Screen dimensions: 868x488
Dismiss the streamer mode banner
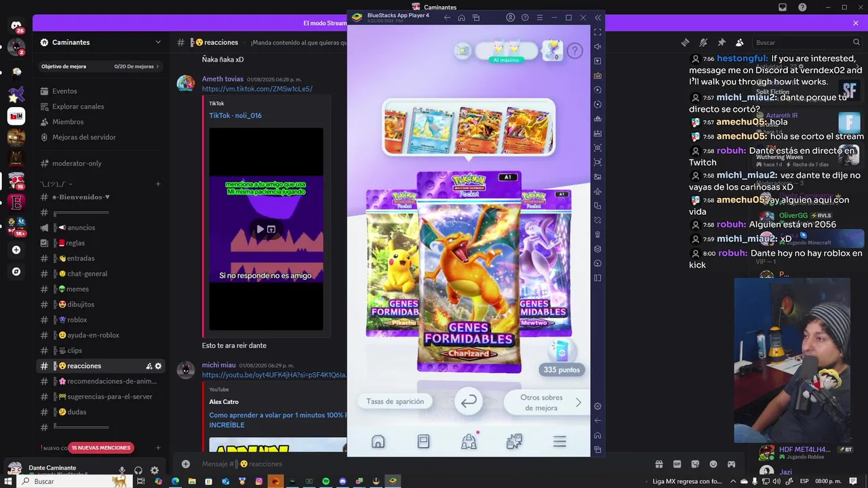point(856,23)
